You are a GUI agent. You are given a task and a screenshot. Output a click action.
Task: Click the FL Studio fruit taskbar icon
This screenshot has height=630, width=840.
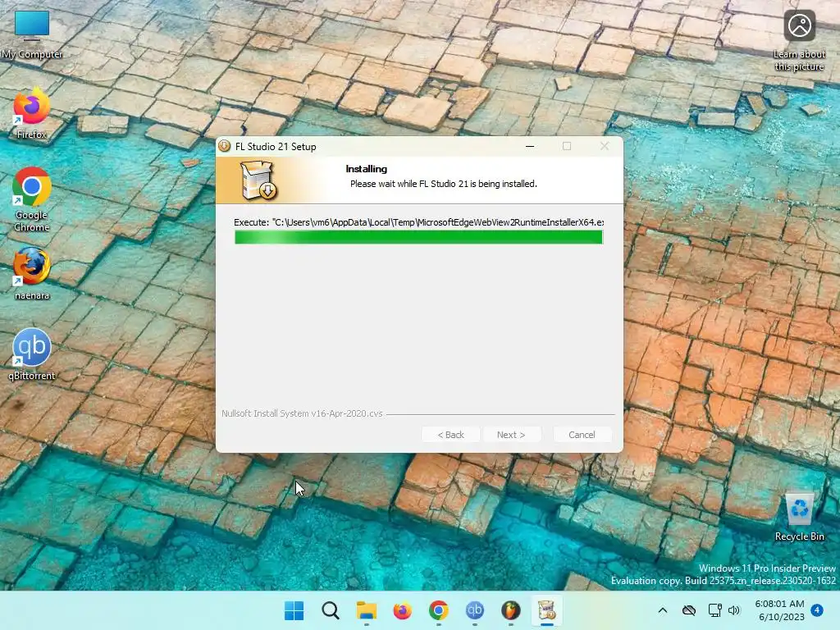point(510,610)
